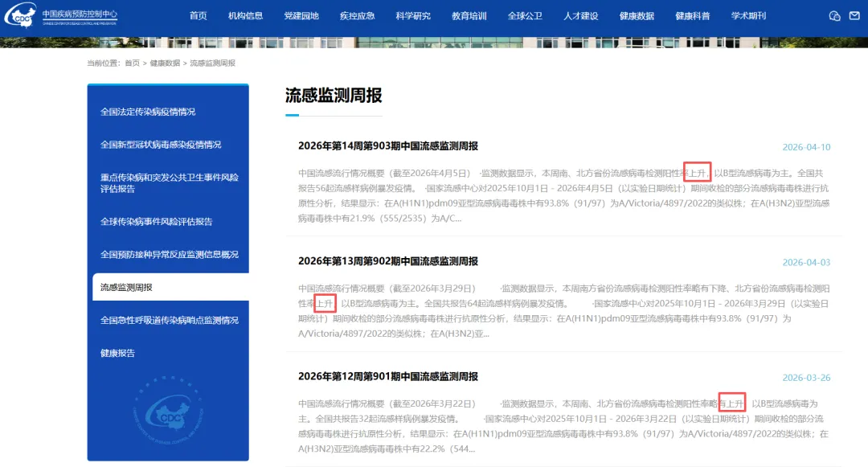Screen dimensions: 868x467
Task: Select 全国预防接种异常反应监测信息概况 in sidebar
Action: tap(168, 255)
